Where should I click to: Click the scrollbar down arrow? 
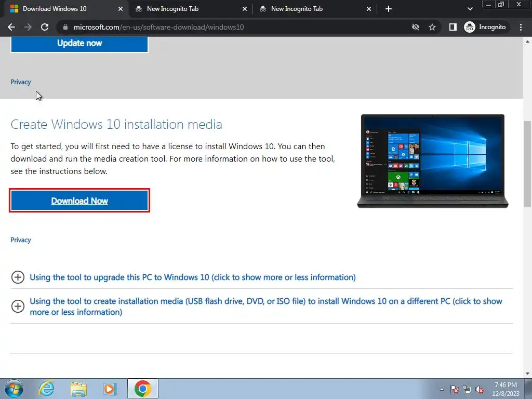[x=527, y=374]
